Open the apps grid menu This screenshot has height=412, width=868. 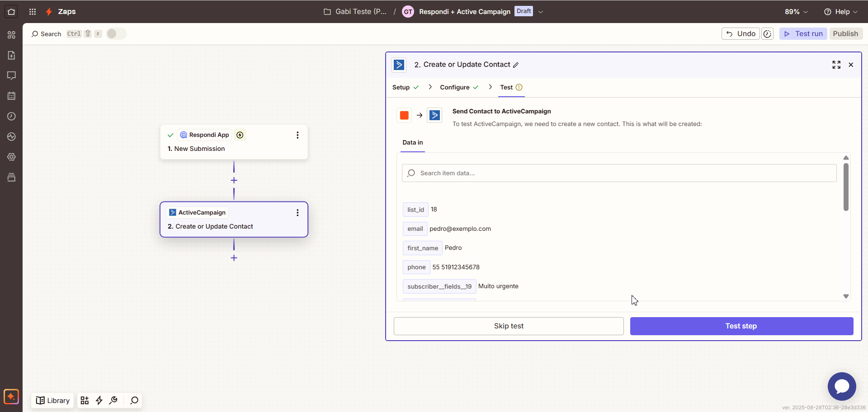[x=33, y=12]
